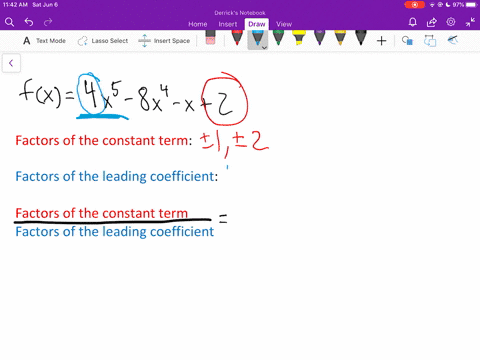
Task: Select the orange pencil
Action: coord(340,37)
